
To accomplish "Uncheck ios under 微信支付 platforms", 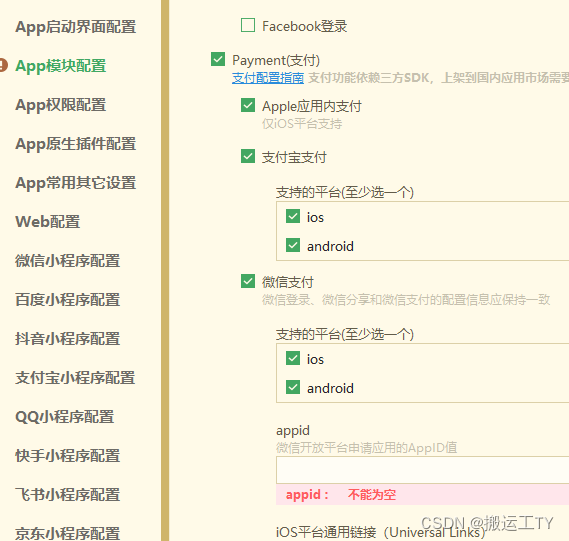I will (x=293, y=358).
